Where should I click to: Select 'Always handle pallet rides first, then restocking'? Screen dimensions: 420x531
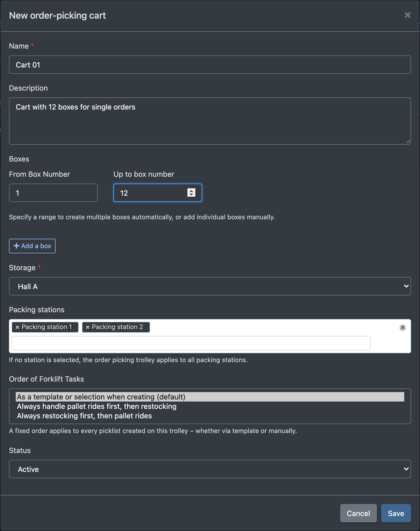click(210, 406)
